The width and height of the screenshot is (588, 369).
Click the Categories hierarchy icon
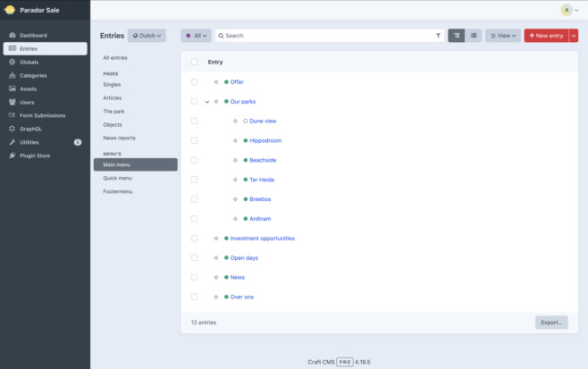tap(13, 75)
